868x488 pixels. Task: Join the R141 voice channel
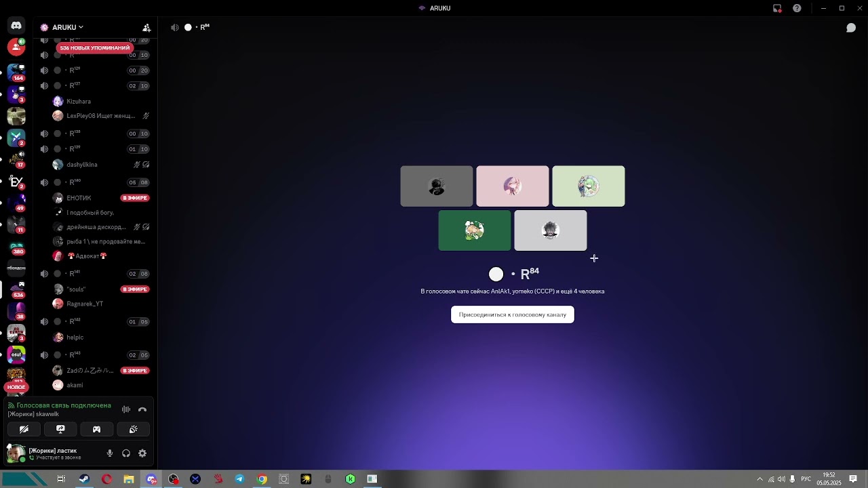pyautogui.click(x=95, y=274)
